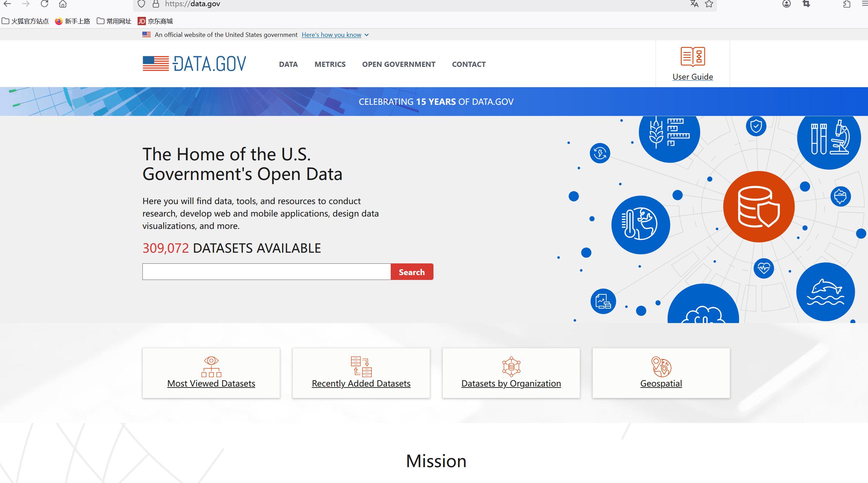This screenshot has height=483, width=868.
Task: Open the OPEN GOVERNMENT menu item
Action: point(399,64)
